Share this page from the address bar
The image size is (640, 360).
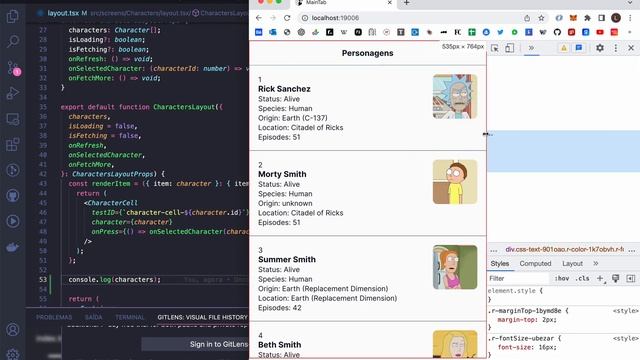527,18
